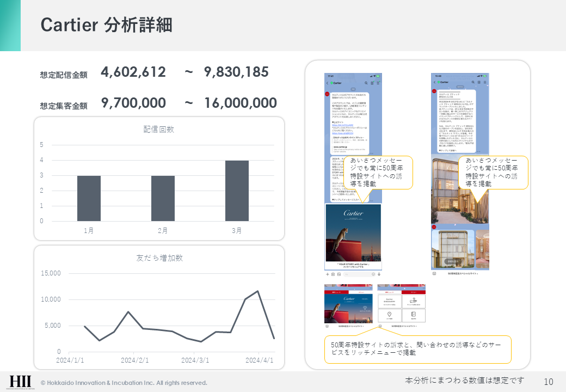The width and height of the screenshot is (566, 392).
Task: Click the 1月 bar in the bar chart
Action: (89, 198)
